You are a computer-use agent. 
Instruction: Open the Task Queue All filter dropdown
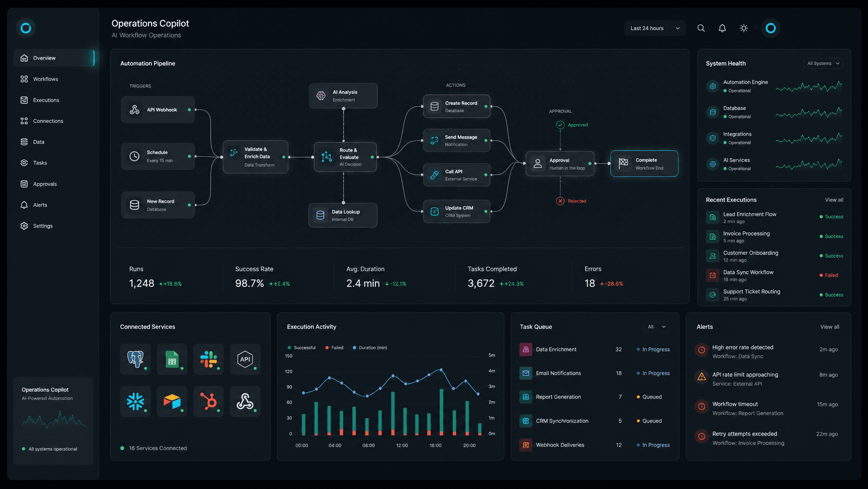point(656,327)
